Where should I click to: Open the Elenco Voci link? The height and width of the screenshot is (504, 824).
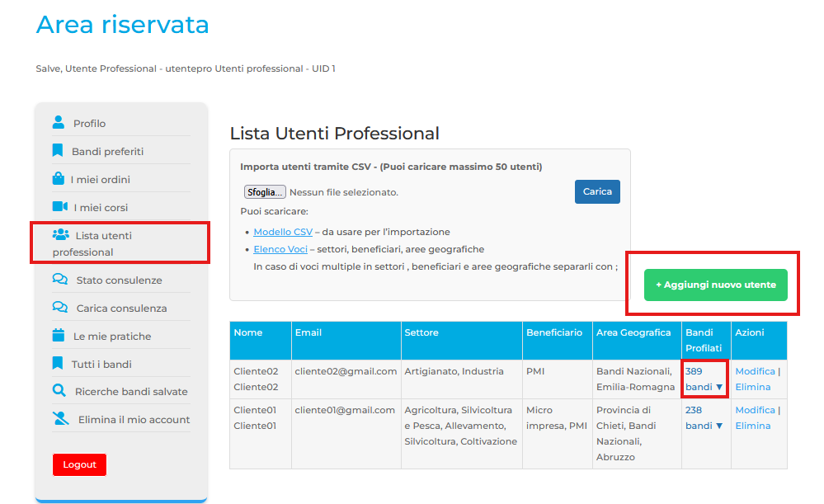[x=280, y=249]
